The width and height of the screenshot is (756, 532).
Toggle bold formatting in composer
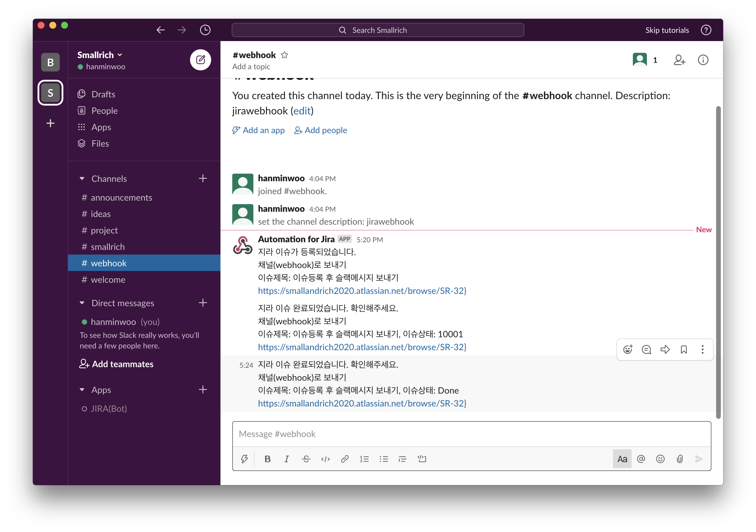(x=267, y=459)
